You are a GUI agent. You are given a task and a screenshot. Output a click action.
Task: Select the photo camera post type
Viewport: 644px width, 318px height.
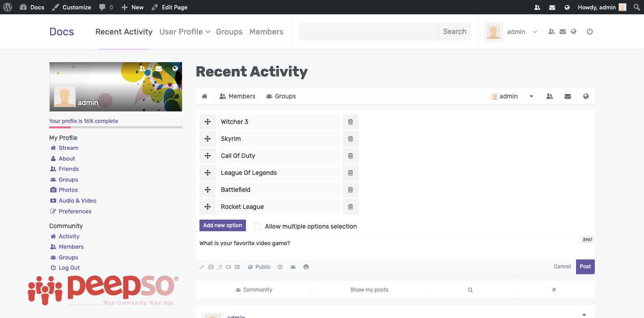pos(211,267)
